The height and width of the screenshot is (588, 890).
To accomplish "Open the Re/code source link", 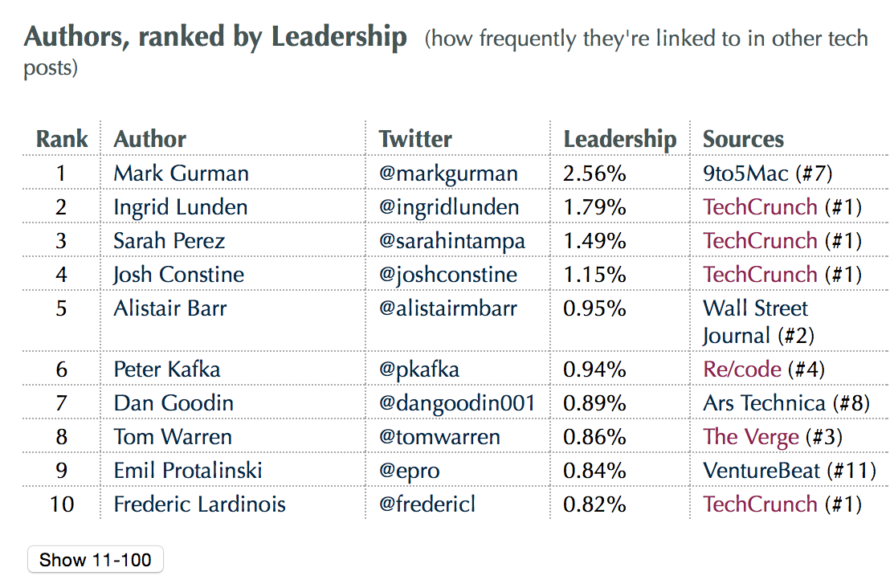I will (741, 370).
